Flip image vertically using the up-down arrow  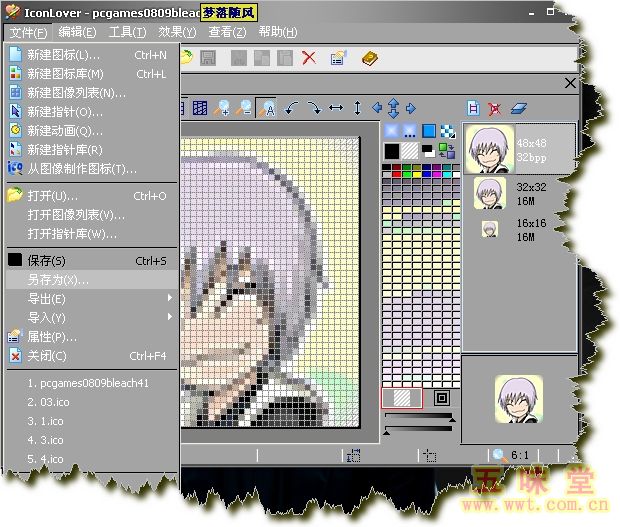click(x=358, y=108)
